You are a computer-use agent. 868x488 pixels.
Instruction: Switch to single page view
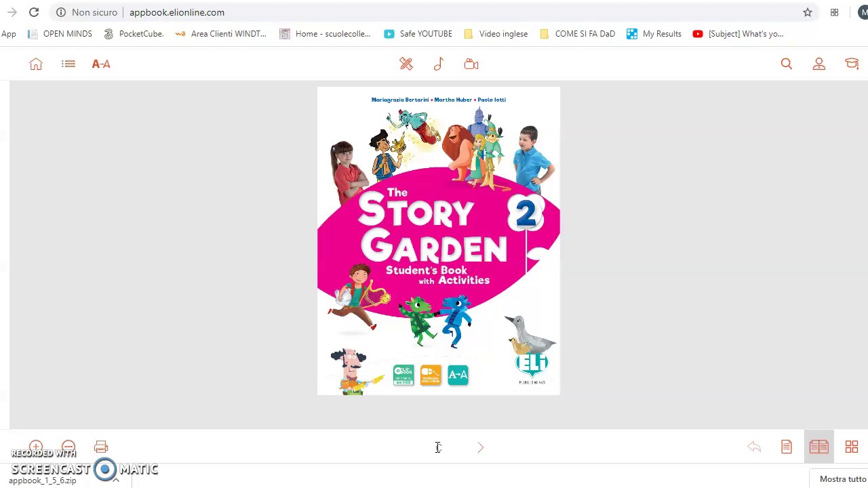[787, 447]
